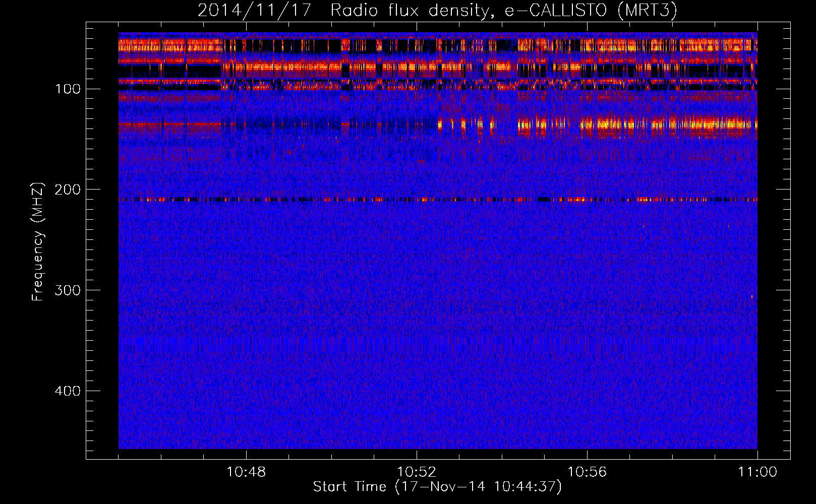Click the 10:56 time tick label
This screenshot has width=816, height=504.
[x=587, y=472]
